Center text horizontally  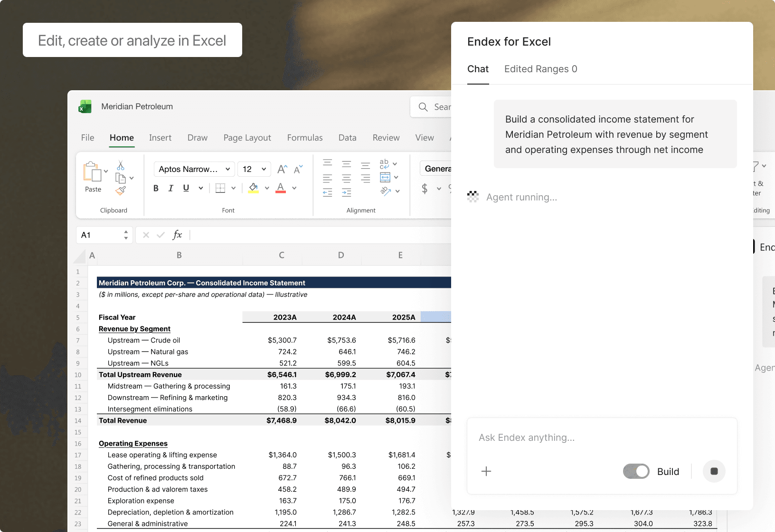pos(347,179)
